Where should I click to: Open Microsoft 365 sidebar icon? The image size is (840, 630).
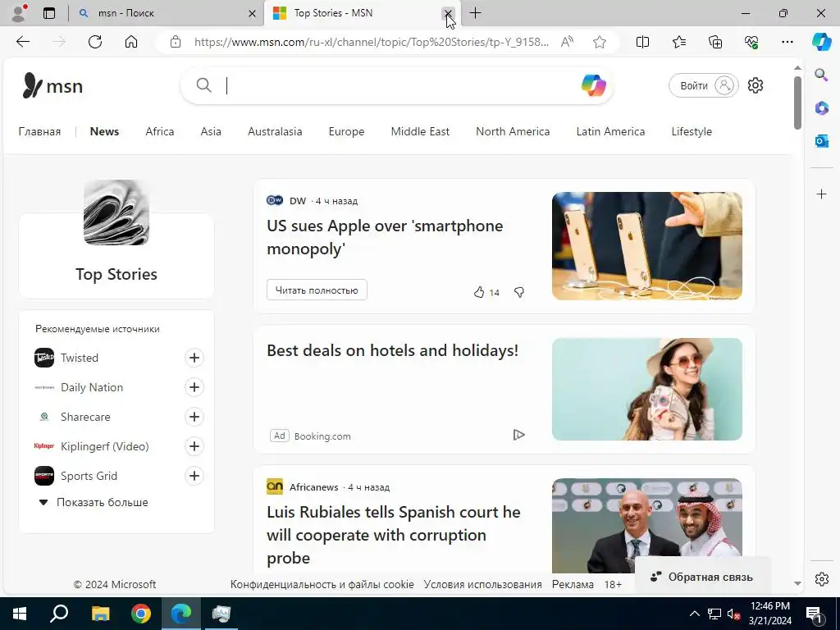821,107
